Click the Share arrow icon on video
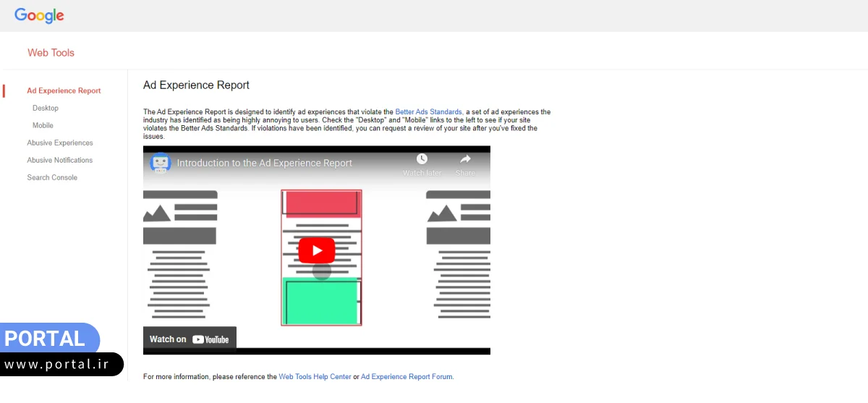868x403 pixels. 465,159
